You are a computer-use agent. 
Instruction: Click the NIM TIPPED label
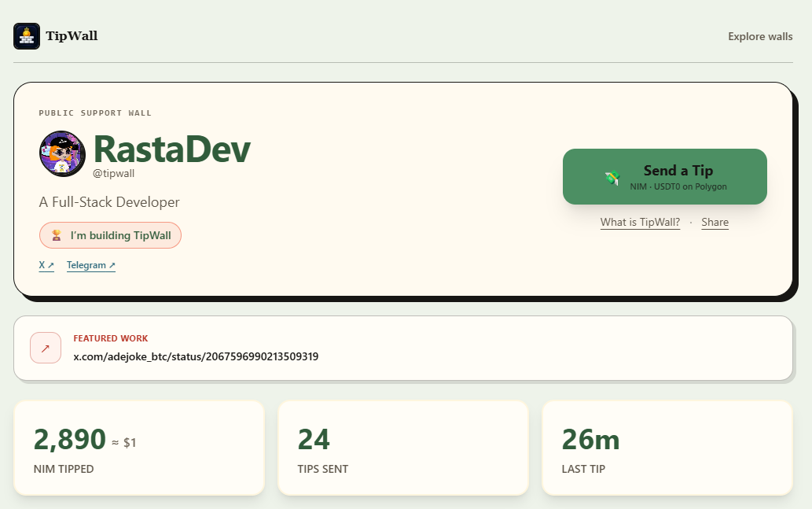64,469
